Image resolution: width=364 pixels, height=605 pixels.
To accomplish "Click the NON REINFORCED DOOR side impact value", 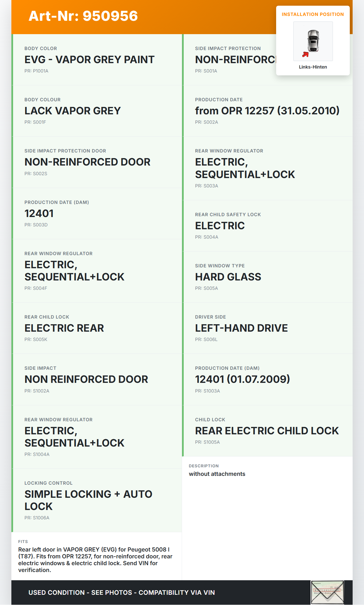I will tap(86, 379).
